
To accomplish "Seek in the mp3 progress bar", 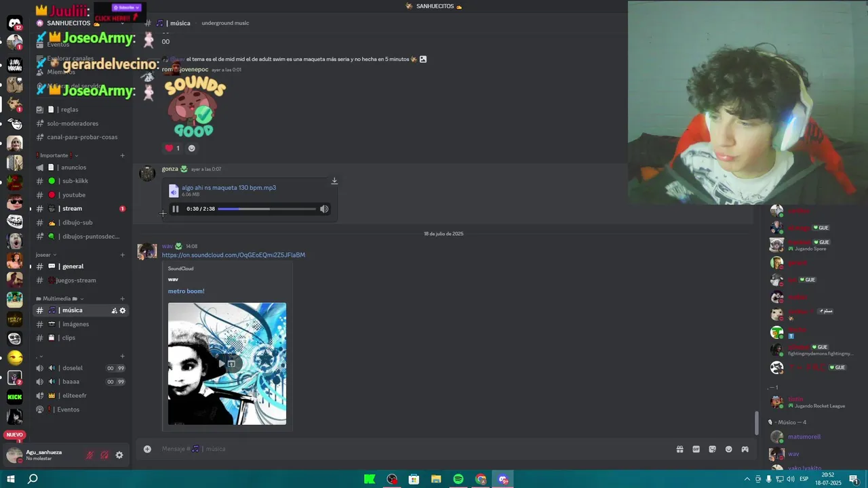I will [x=267, y=209].
